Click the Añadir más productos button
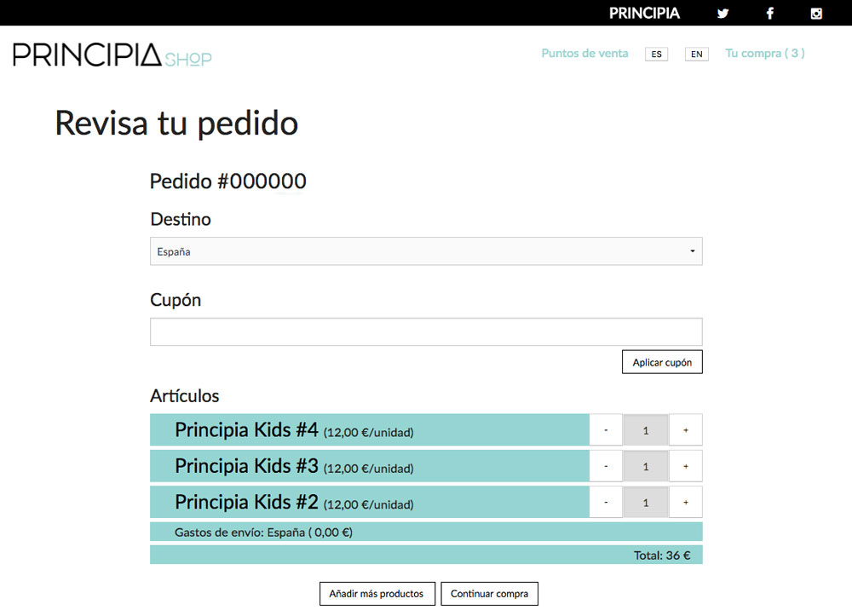This screenshot has width=852, height=616. [377, 594]
